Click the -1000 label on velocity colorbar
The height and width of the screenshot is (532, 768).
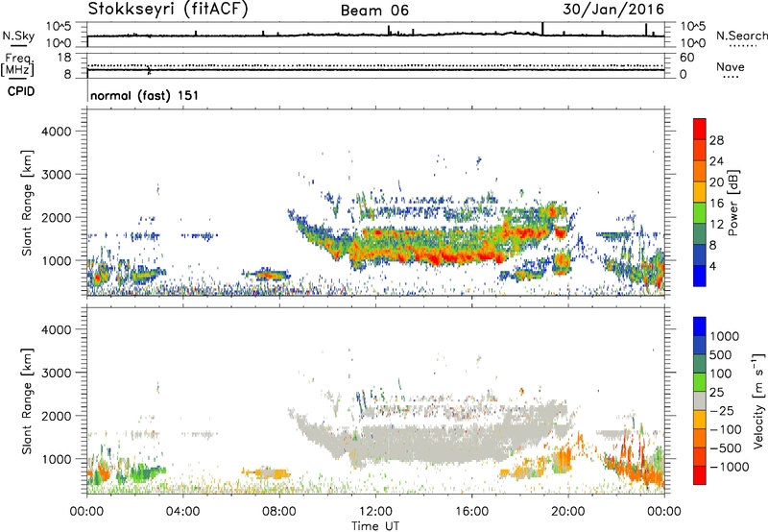pyautogui.click(x=729, y=467)
